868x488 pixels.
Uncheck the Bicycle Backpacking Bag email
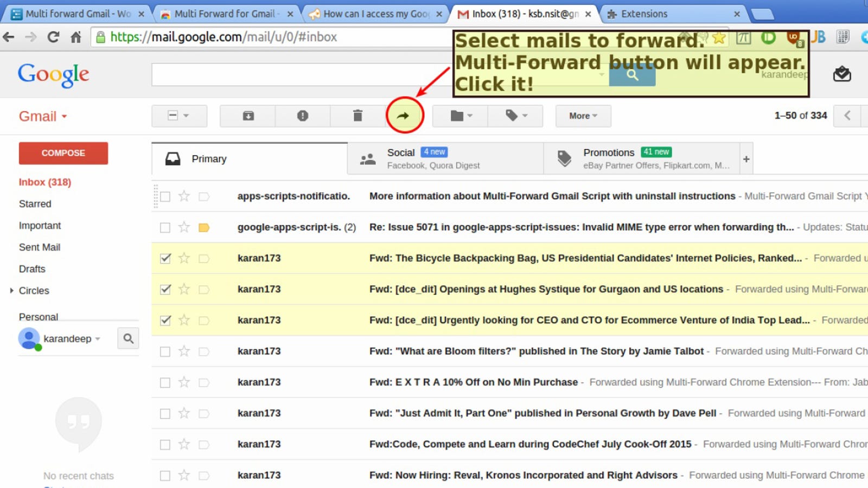point(165,259)
